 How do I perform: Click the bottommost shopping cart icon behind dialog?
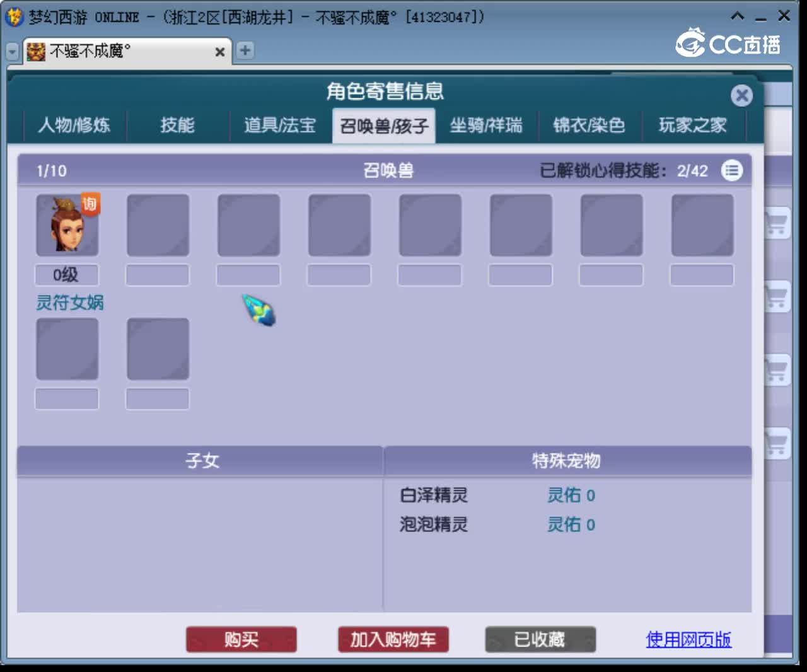(777, 444)
